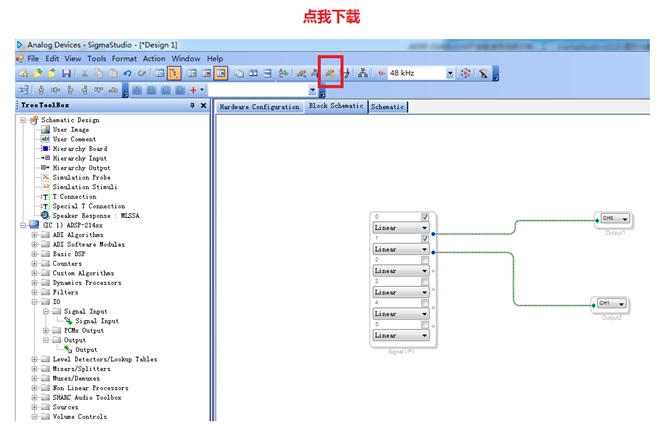This screenshot has height=437, width=666.
Task: Click the red plus toolbar icon
Action: pyautogui.click(x=193, y=90)
